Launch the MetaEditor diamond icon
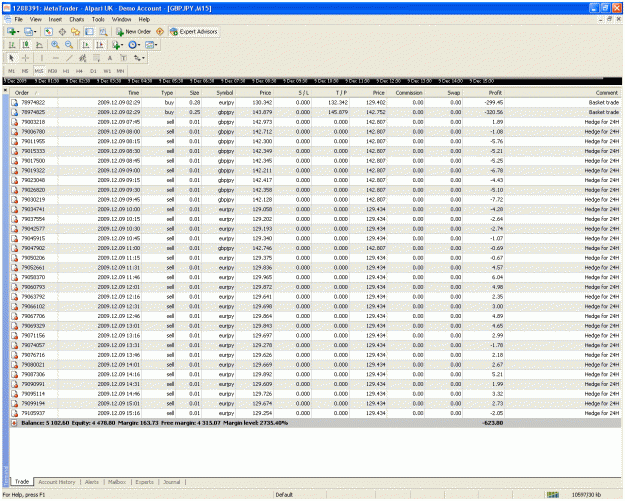 160,31
